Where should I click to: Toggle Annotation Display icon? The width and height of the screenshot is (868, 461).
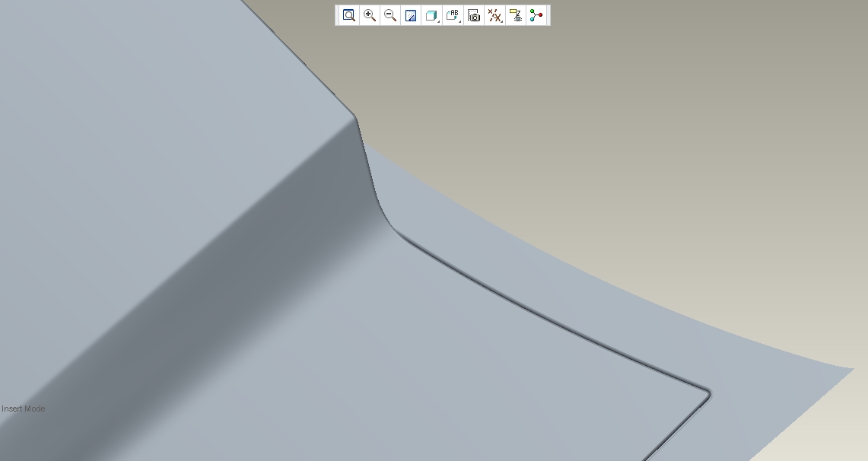click(516, 15)
